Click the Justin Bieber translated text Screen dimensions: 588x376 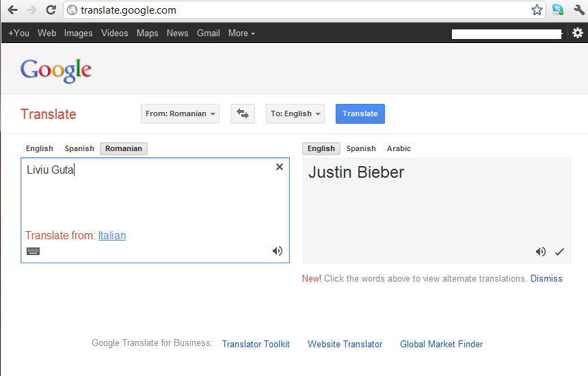tap(356, 172)
